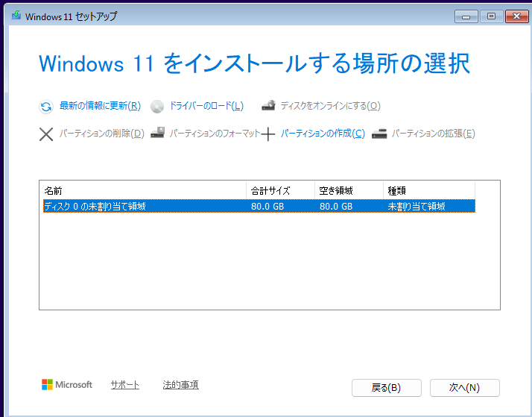
Task: Proceed with 次へ(N) button
Action: click(x=464, y=388)
